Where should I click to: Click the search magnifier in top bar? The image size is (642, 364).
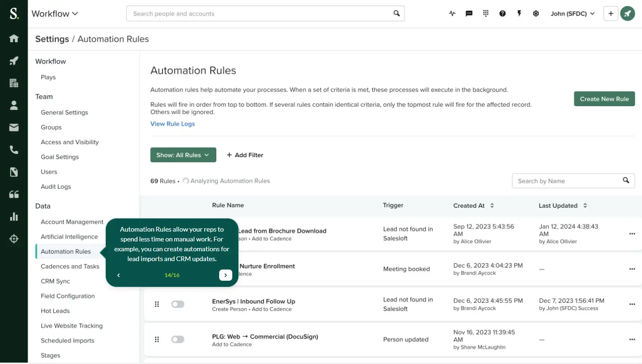pos(397,14)
